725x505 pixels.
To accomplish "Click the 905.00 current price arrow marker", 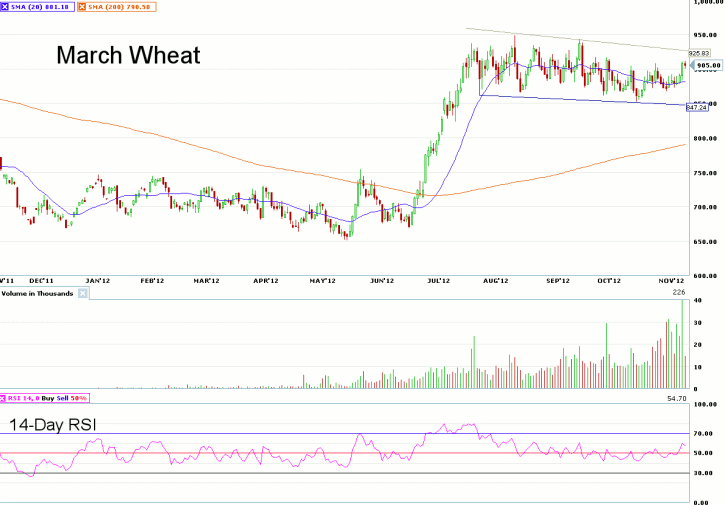I will 706,65.
